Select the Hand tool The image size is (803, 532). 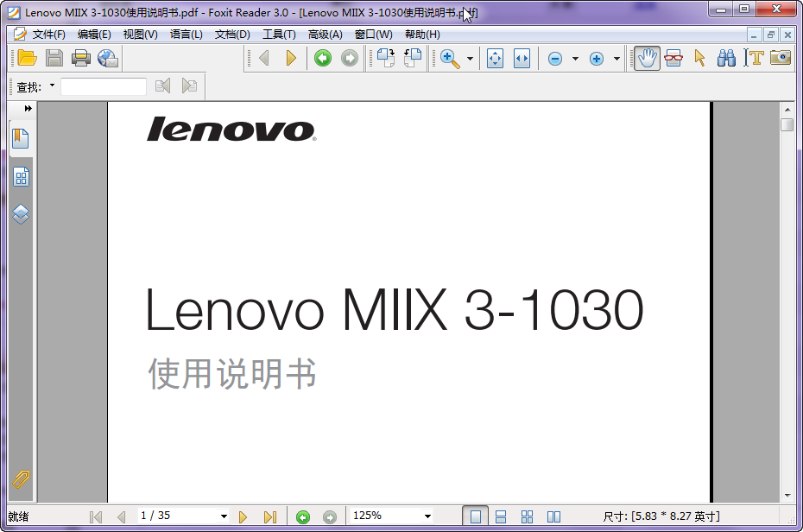pyautogui.click(x=647, y=58)
